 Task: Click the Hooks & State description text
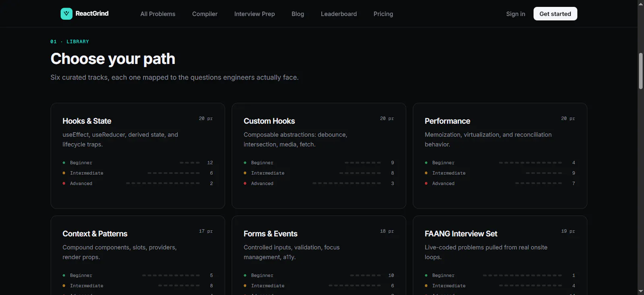(x=120, y=140)
